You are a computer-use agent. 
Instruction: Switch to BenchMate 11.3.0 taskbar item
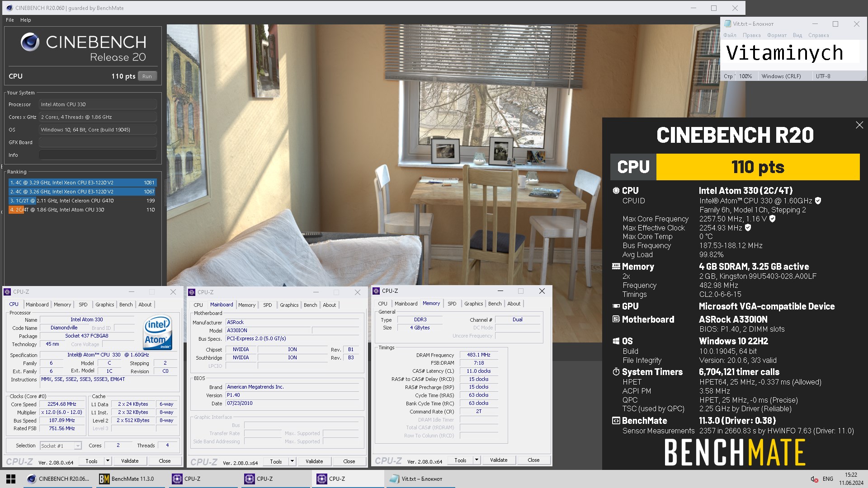tap(130, 479)
